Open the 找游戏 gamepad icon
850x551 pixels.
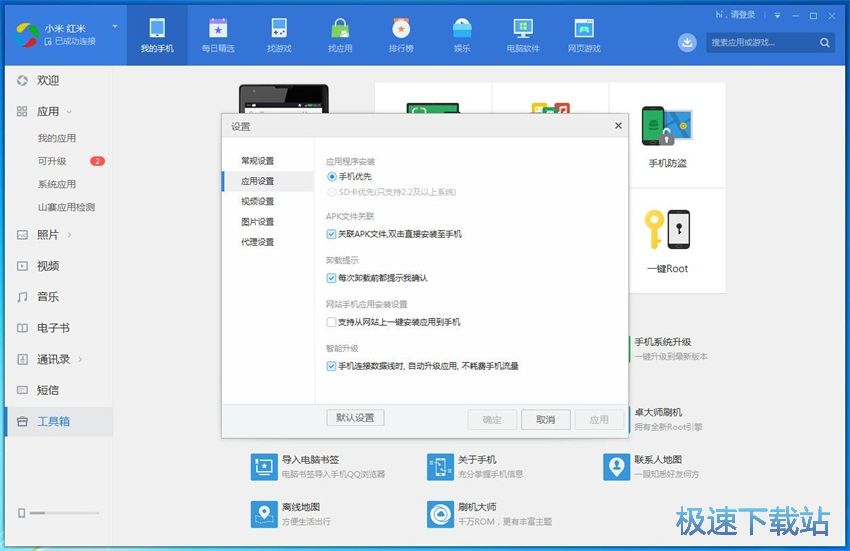[x=279, y=28]
